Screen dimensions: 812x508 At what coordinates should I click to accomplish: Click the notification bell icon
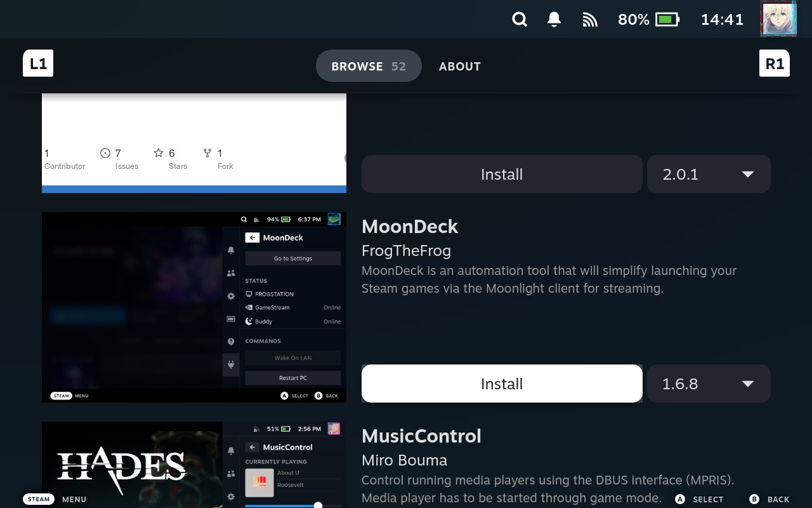(554, 20)
